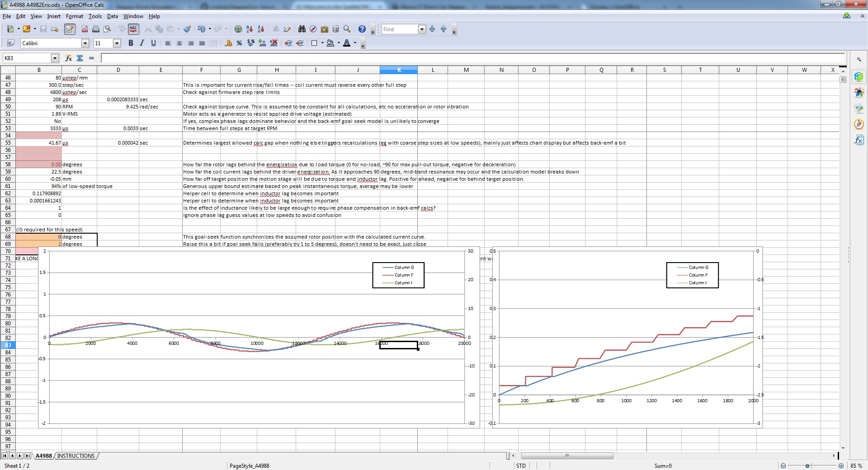Open the font size dropdown
The height and width of the screenshot is (470, 868).
pyautogui.click(x=117, y=43)
